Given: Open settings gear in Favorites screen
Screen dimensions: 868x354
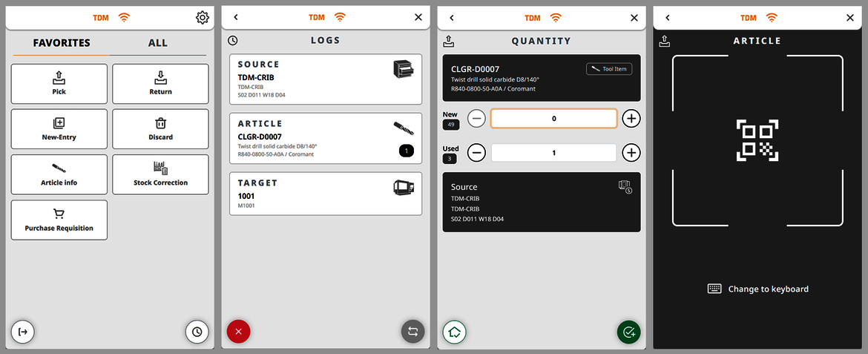Looking at the screenshot, I should [x=203, y=18].
